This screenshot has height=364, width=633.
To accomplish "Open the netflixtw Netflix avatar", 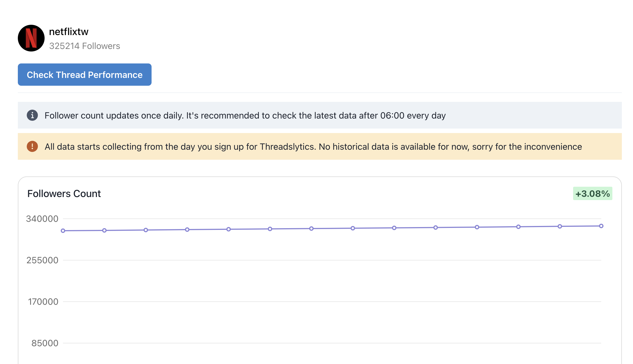I will coord(31,38).
